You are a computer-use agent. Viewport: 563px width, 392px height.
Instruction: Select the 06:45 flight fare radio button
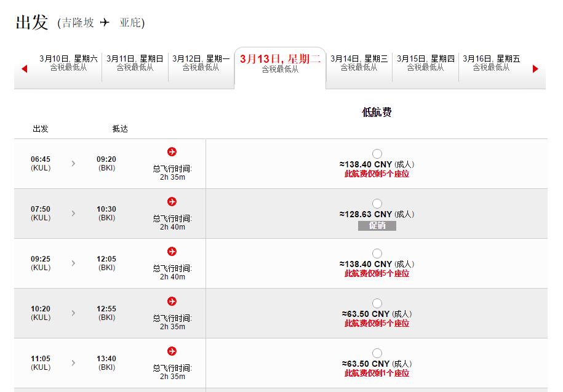click(377, 154)
